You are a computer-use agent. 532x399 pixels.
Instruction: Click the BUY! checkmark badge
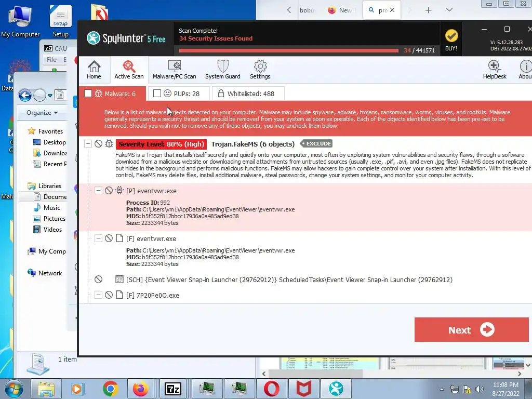451,39
